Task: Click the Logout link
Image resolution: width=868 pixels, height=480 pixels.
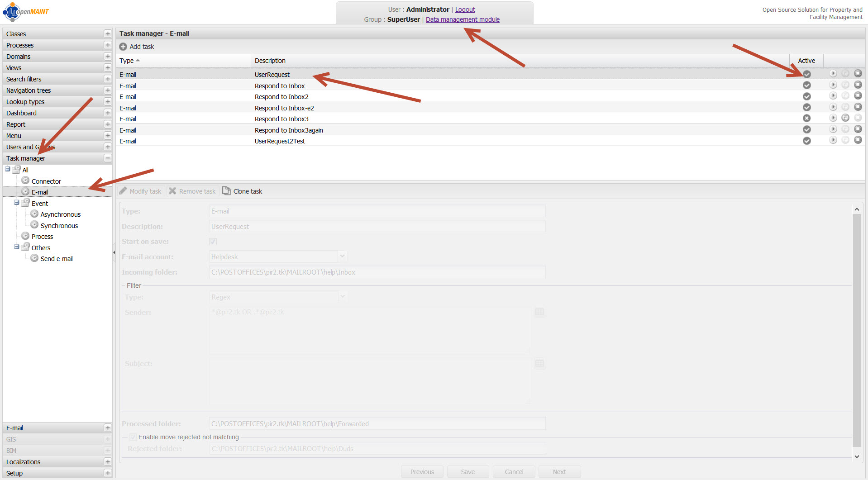Action: (x=465, y=10)
